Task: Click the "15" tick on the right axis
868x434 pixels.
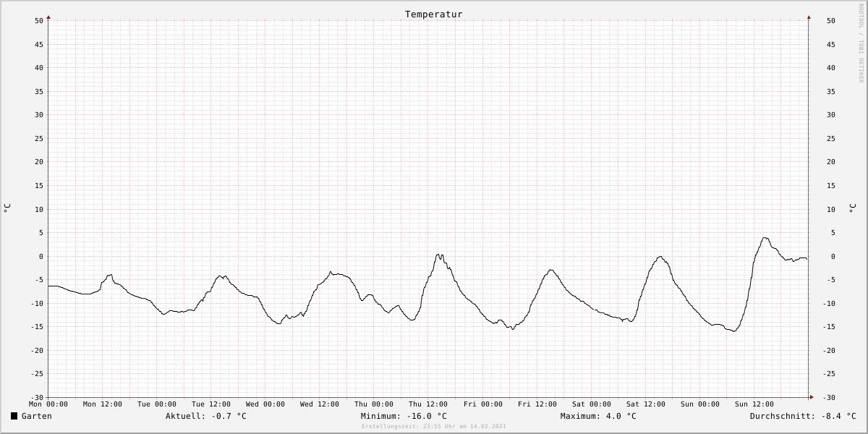Action: 831,186
